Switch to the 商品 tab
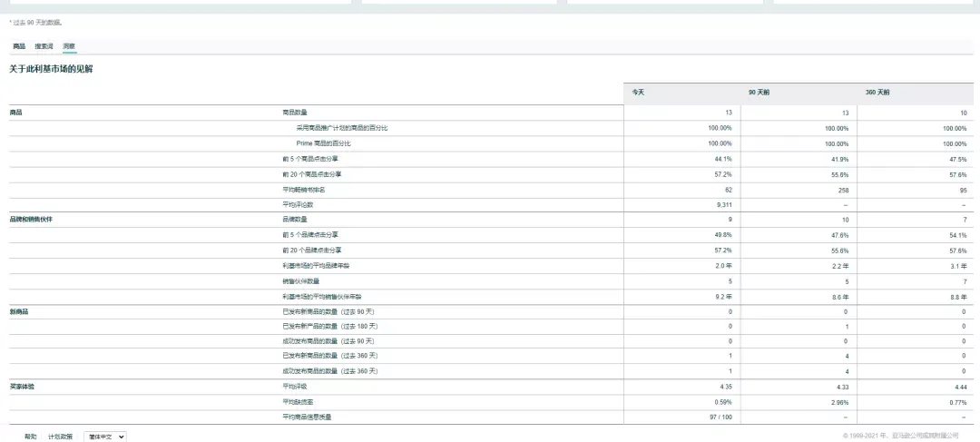The width and height of the screenshot is (980, 442). click(19, 46)
